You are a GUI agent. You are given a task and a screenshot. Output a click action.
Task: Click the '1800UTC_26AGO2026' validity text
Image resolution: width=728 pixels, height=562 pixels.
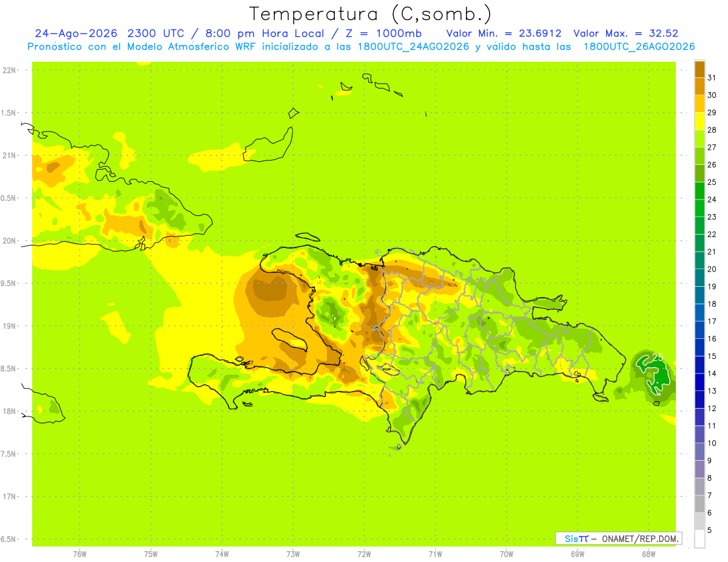pyautogui.click(x=639, y=47)
